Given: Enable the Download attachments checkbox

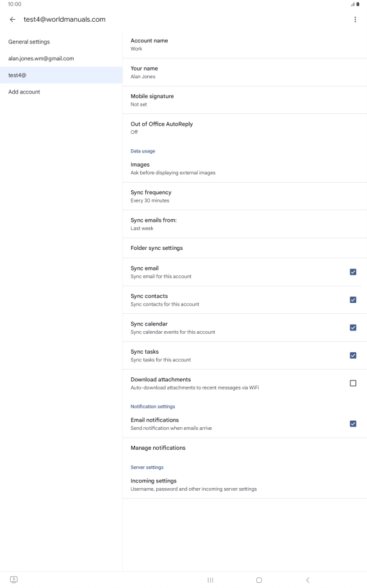Looking at the screenshot, I should (x=353, y=383).
